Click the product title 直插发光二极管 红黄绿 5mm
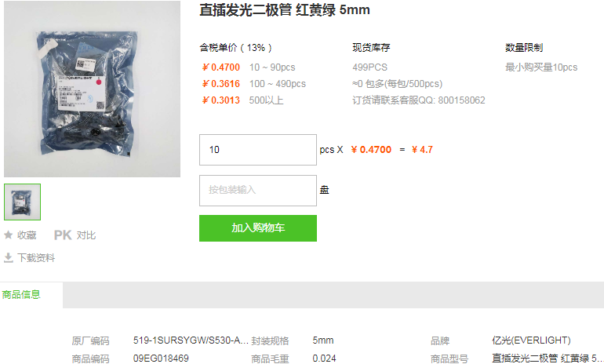The height and width of the screenshot is (364, 604). [x=284, y=9]
